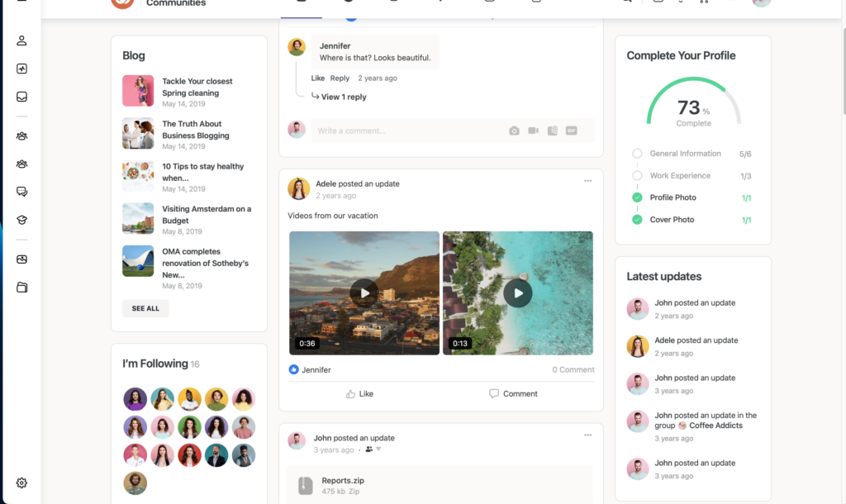Open options menu on John's post
Viewport: 846px width, 504px height.
point(587,435)
